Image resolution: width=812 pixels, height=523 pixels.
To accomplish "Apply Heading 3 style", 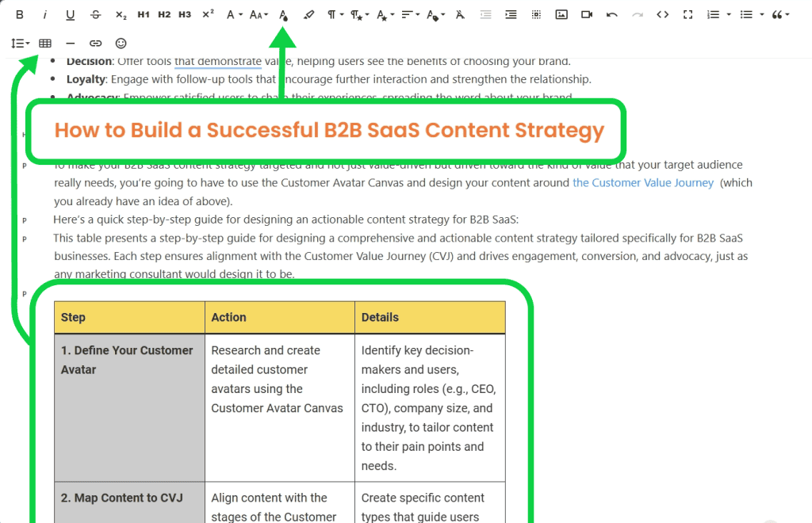I will tap(185, 14).
